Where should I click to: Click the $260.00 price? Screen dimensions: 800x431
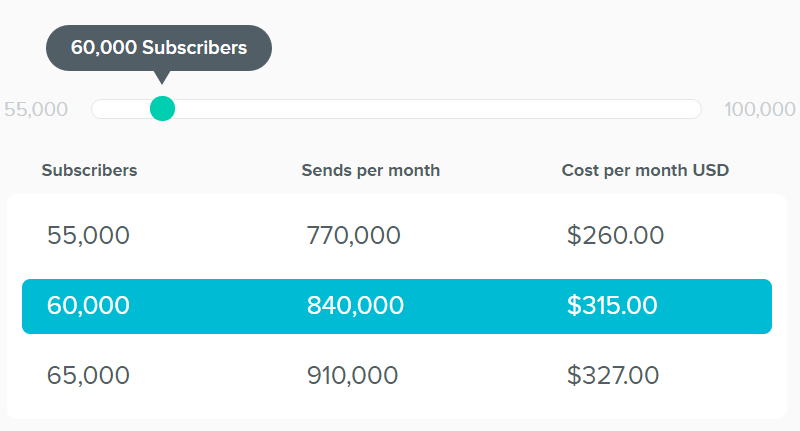(615, 236)
